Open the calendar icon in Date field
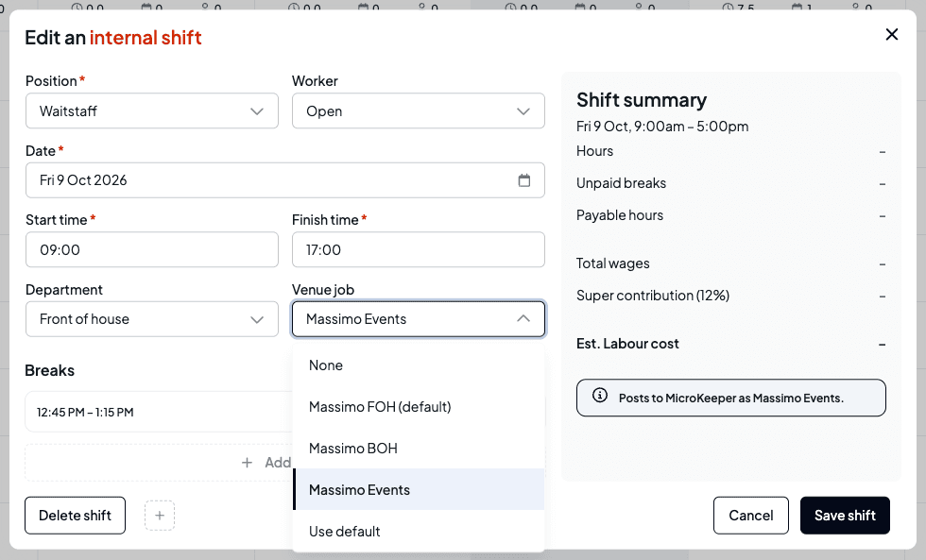The width and height of the screenshot is (926, 560). 523,180
